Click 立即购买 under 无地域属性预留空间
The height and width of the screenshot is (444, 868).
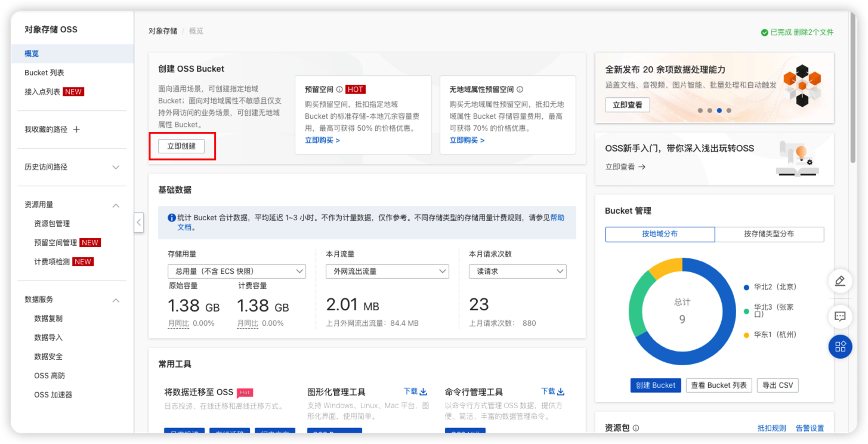click(x=467, y=141)
